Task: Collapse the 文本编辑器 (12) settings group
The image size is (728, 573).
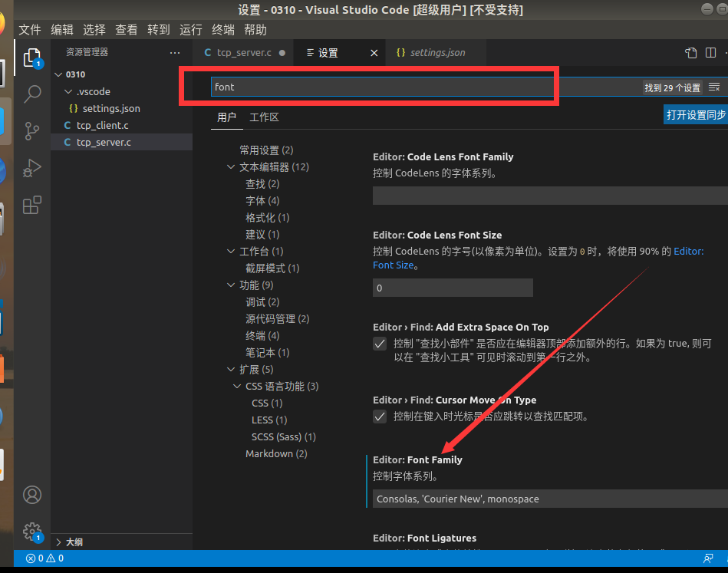Action: click(x=231, y=166)
